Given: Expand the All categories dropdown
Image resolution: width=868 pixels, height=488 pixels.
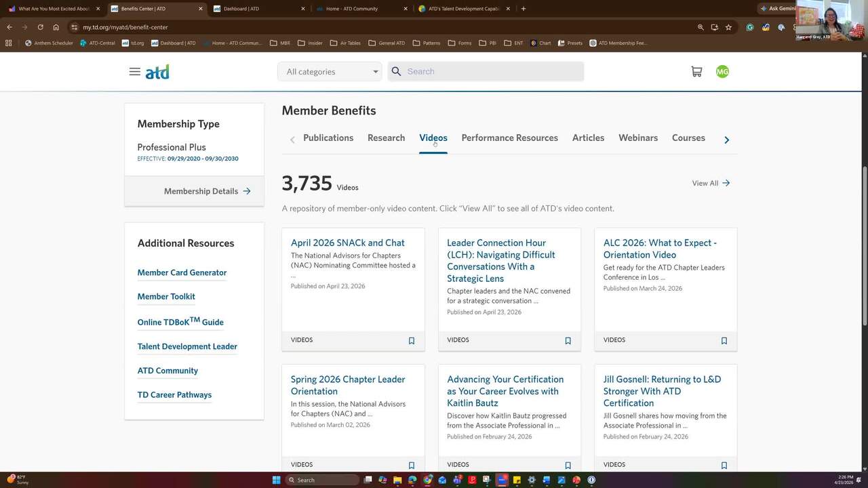Looking at the screenshot, I should tap(330, 72).
